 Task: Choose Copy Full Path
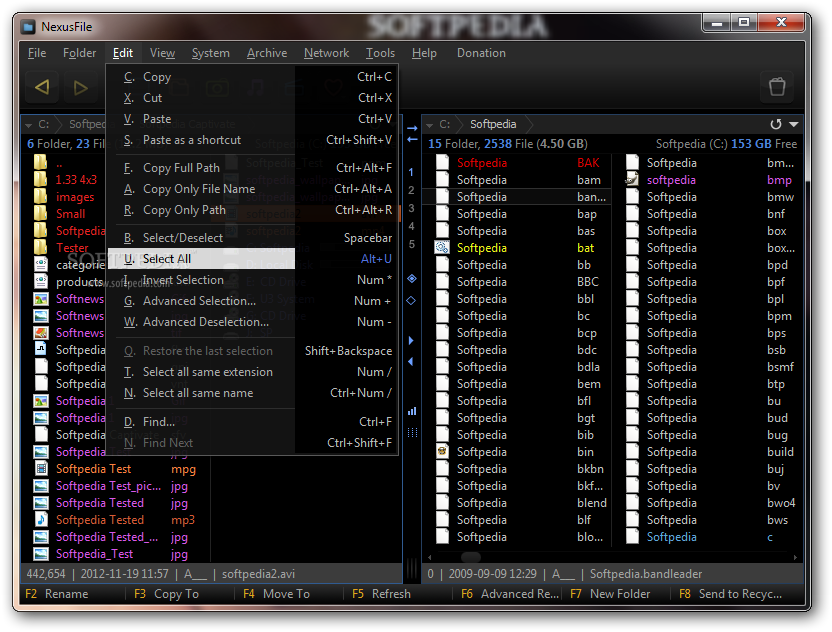click(253, 168)
